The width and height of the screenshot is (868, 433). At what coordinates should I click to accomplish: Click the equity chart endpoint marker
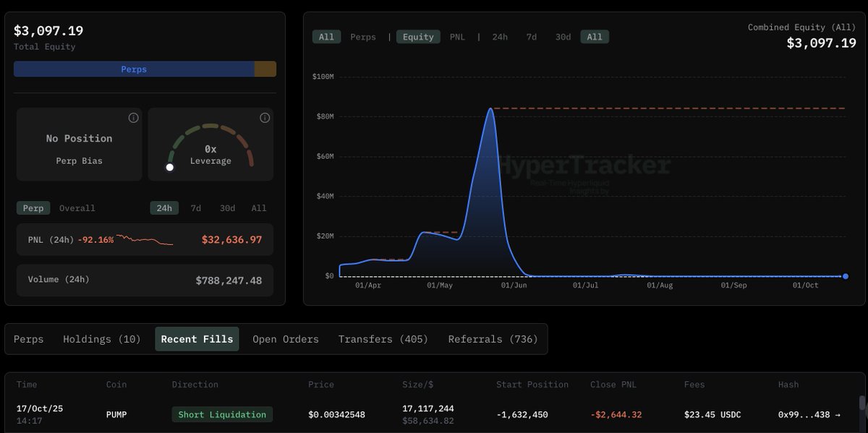[x=846, y=276]
